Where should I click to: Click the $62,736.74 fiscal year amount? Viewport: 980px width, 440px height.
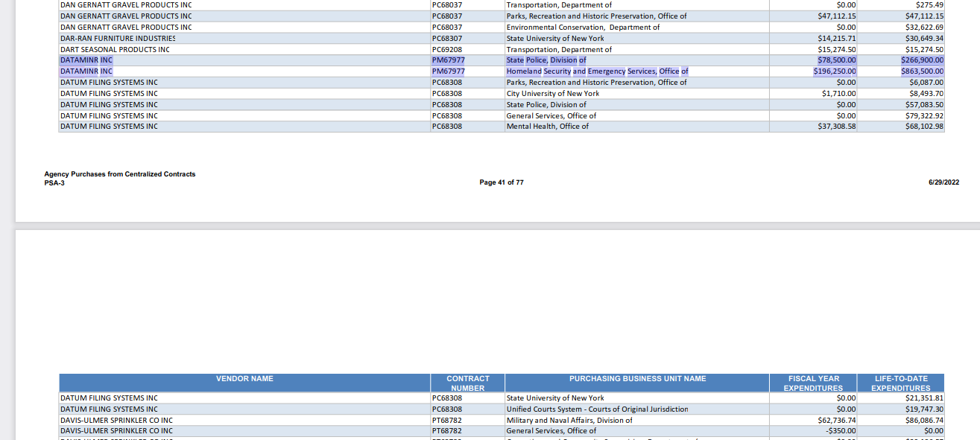pos(837,421)
